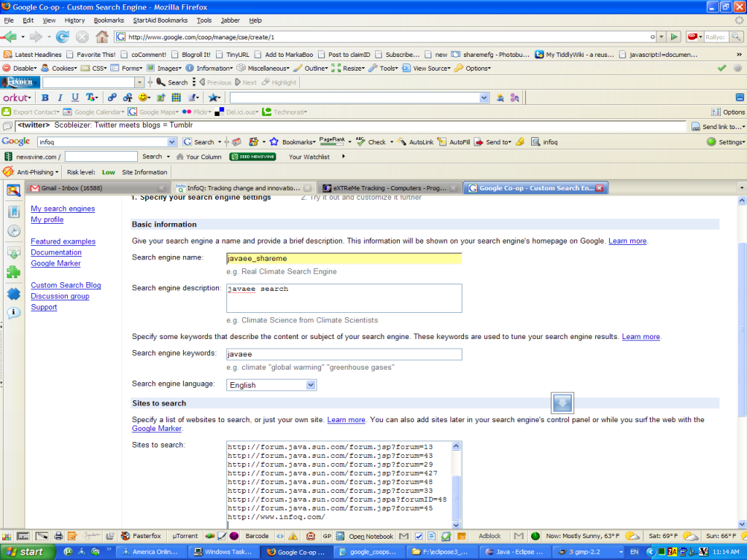The height and width of the screenshot is (560, 747).
Task: Expand the Google Toolbar search box dropdown
Action: [172, 142]
